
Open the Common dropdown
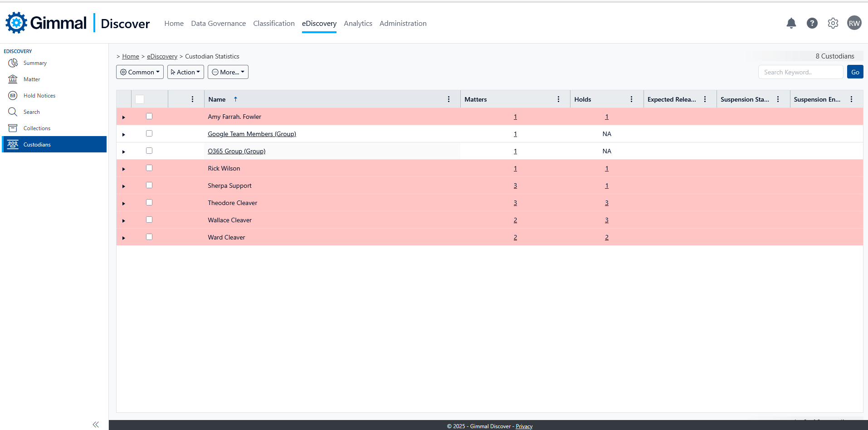tap(140, 72)
